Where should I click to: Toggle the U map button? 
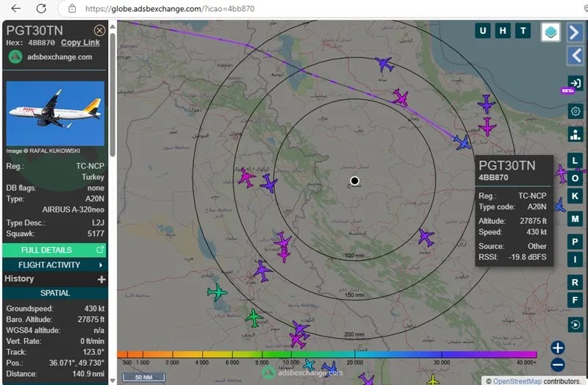pyautogui.click(x=483, y=31)
